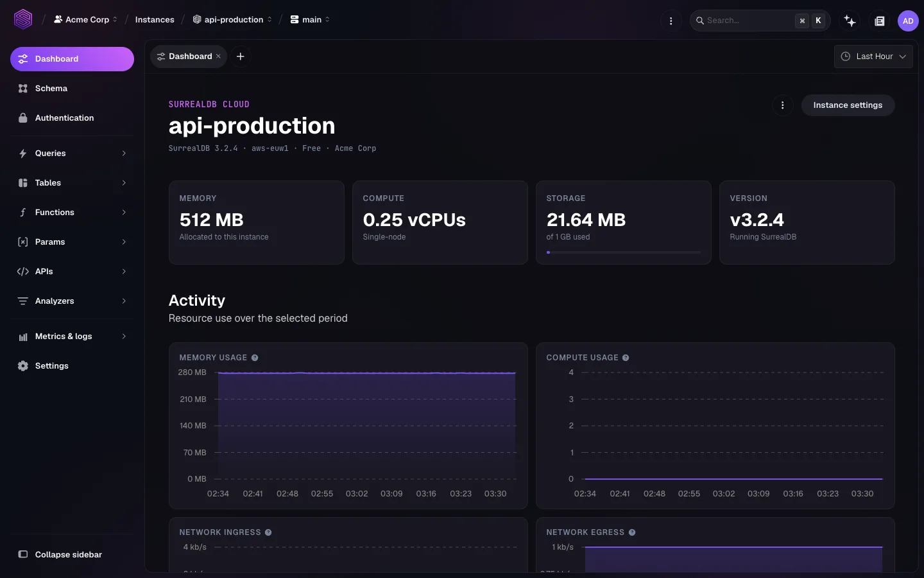Click the Functions f icon

tap(23, 213)
